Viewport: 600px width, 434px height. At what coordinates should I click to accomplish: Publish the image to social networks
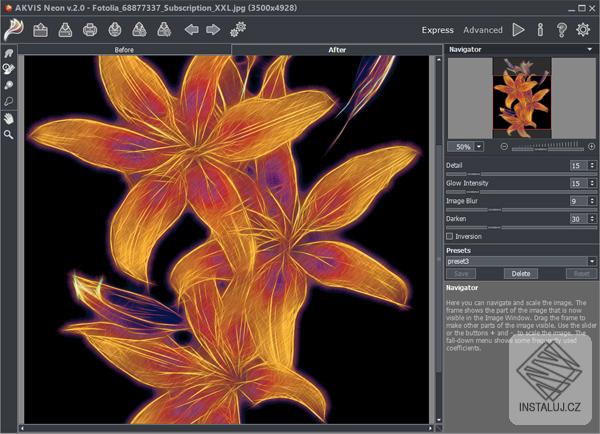tap(115, 30)
